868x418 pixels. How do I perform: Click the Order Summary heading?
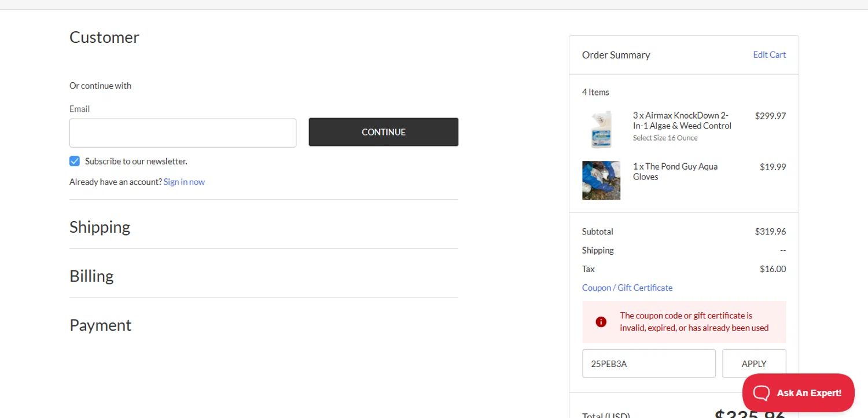616,55
